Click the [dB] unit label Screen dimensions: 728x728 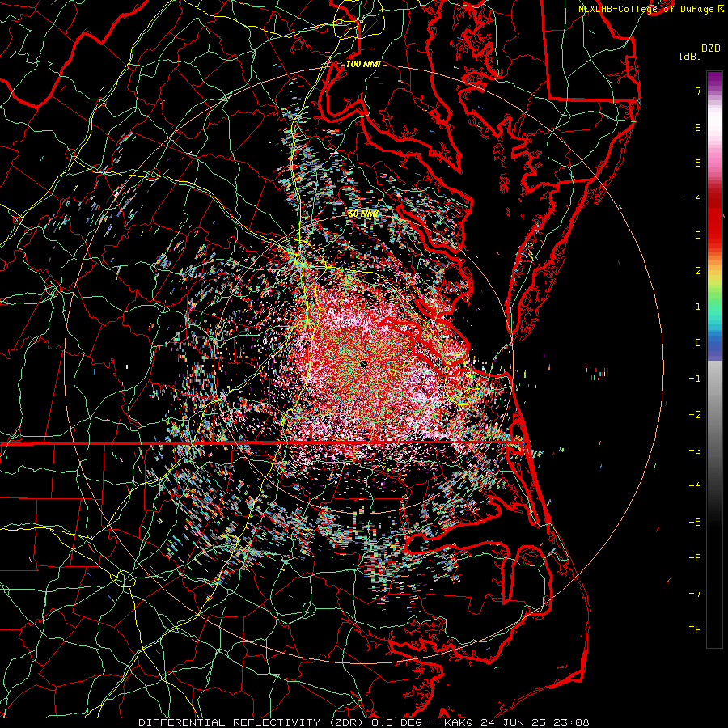[x=690, y=56]
